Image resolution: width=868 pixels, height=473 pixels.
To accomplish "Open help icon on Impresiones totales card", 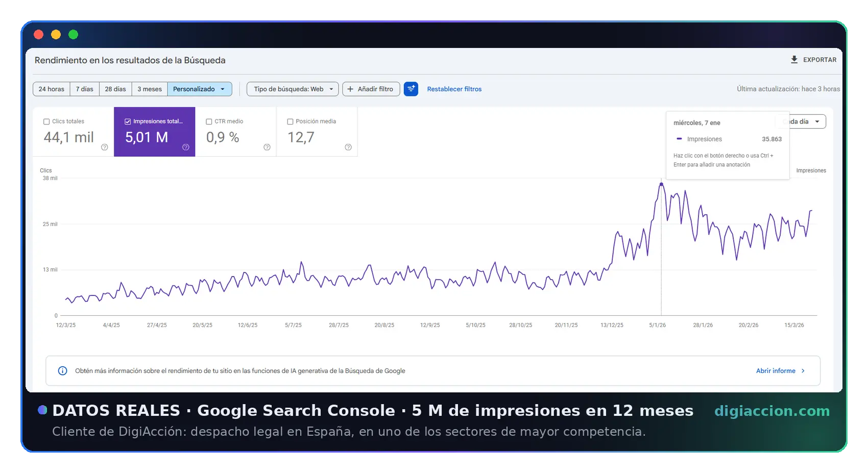I will [186, 147].
